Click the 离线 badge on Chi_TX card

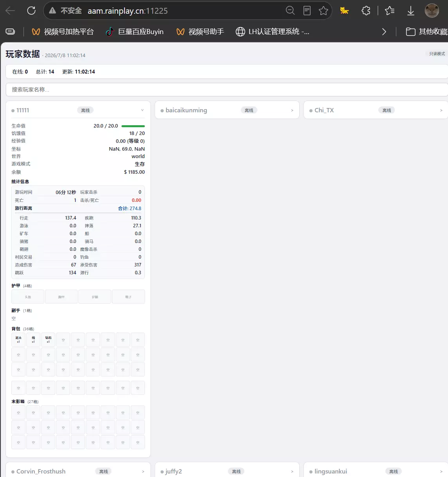point(387,110)
